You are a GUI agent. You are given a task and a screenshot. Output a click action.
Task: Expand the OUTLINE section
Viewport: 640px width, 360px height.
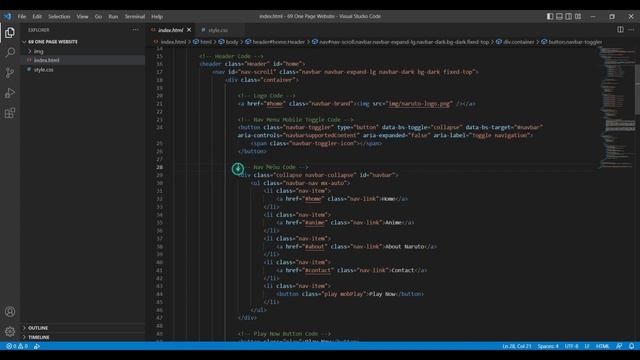[x=38, y=328]
